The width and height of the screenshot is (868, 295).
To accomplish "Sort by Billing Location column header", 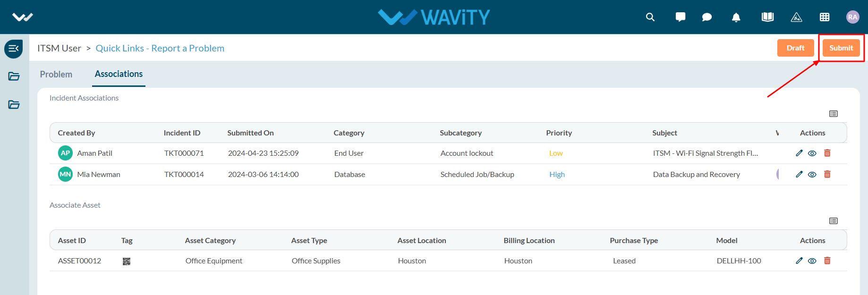I will pyautogui.click(x=529, y=241).
